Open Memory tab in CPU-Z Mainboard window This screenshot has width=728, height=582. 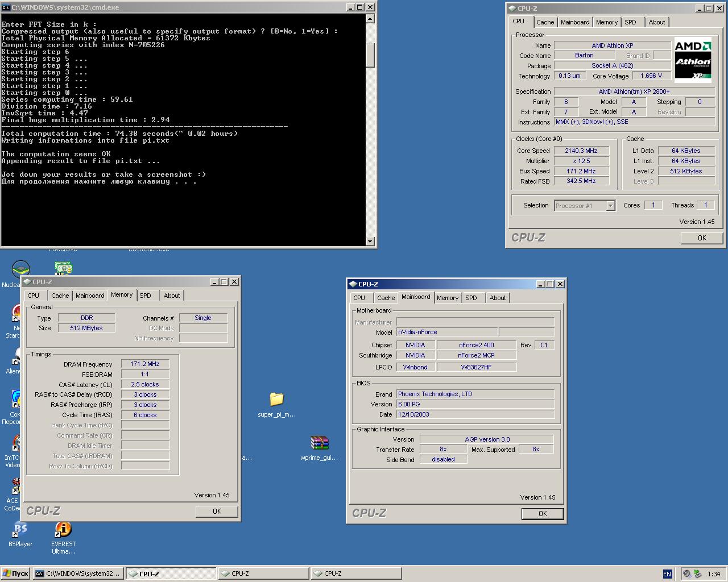(x=448, y=298)
